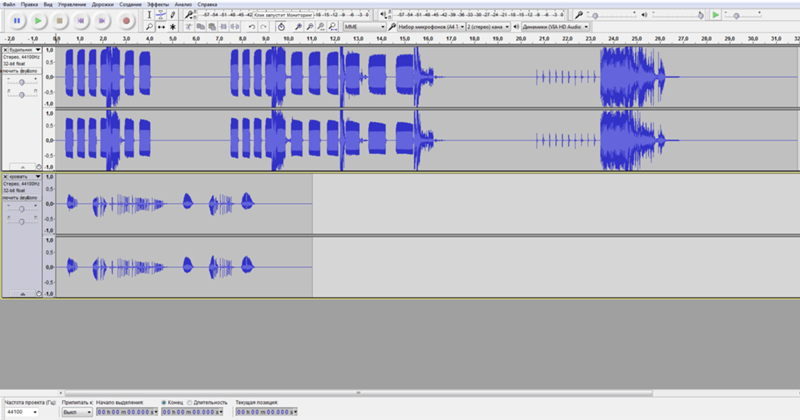Viewport: 800px width, 420px height.
Task: Skip to end of the project
Action: [x=103, y=20]
